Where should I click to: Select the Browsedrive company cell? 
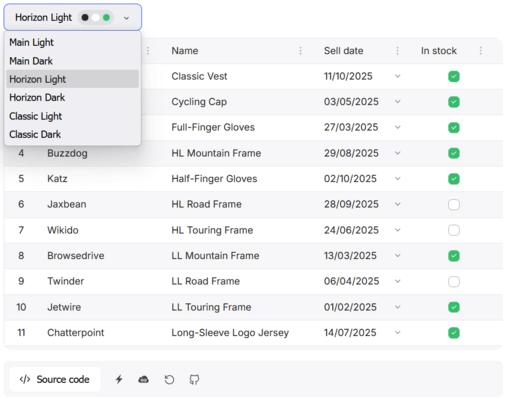pyautogui.click(x=76, y=256)
